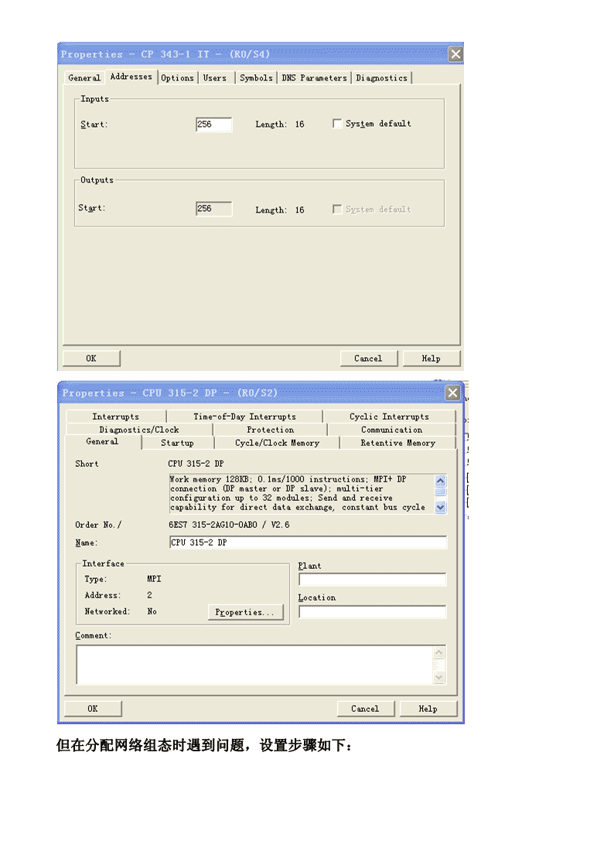Screen dimensions: 614x868
Task: Switch to Cyclic Interrupts tab
Action: point(389,417)
